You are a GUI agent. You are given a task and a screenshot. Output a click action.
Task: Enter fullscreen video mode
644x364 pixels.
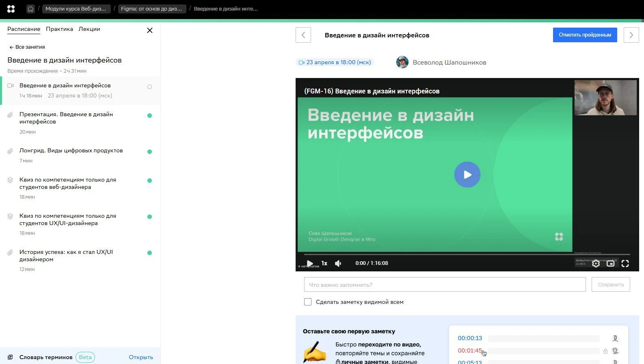pos(625,264)
